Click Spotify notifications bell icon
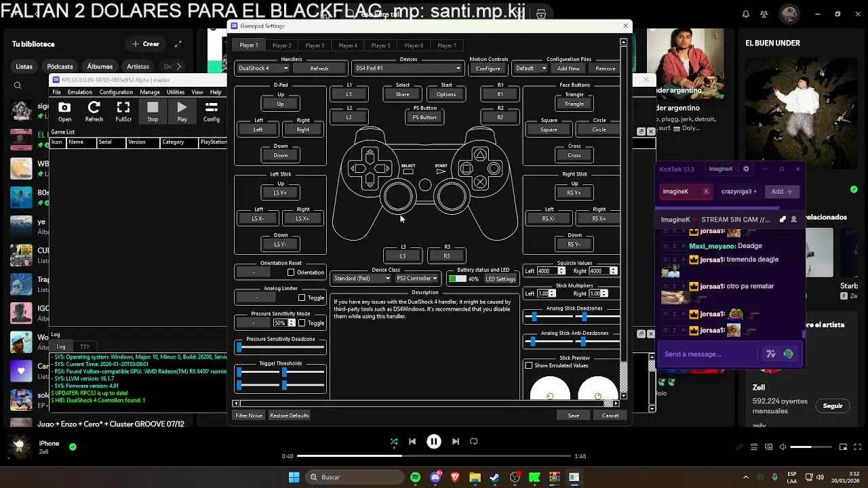The image size is (868, 488). 746,14
